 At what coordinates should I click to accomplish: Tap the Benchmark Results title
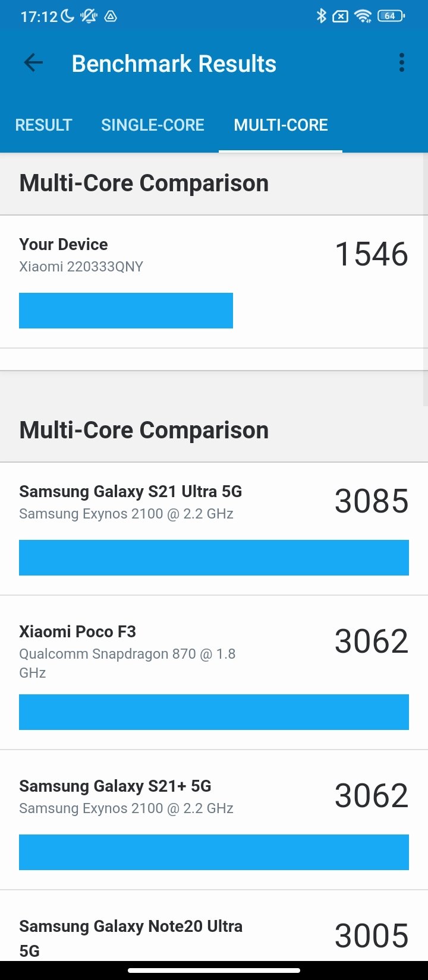174,64
